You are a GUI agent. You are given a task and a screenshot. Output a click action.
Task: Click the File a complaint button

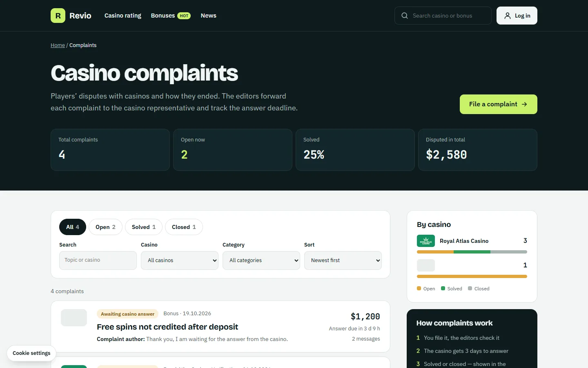[x=499, y=104]
